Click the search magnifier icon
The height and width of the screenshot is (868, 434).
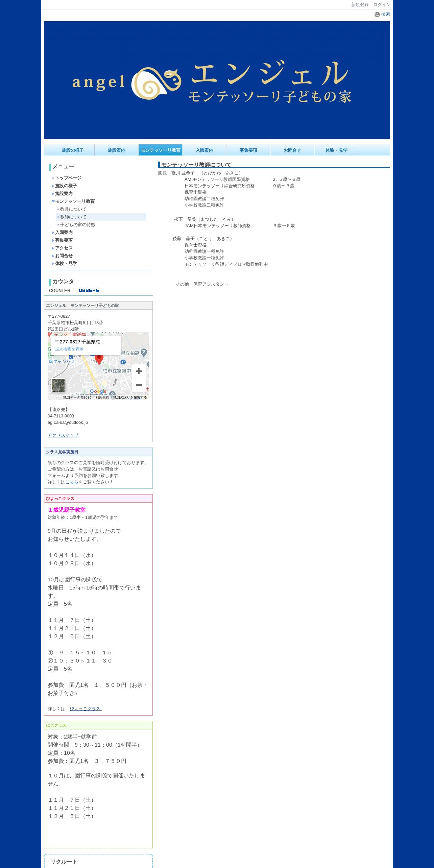click(x=377, y=14)
